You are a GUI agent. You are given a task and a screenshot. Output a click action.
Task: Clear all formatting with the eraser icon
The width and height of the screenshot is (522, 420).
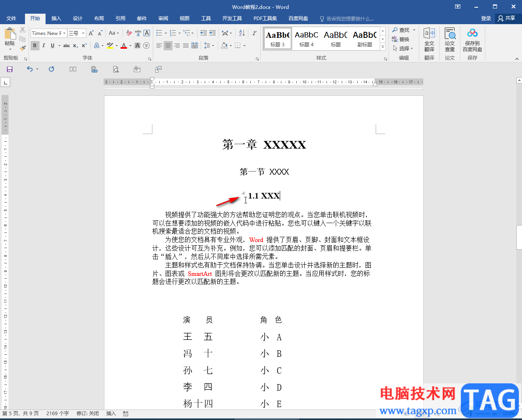(129, 33)
